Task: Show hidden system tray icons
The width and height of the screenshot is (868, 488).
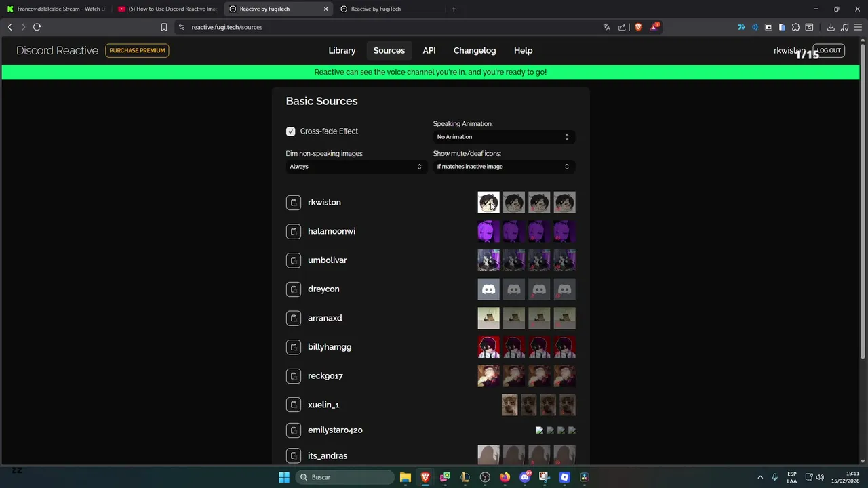Action: click(x=760, y=477)
